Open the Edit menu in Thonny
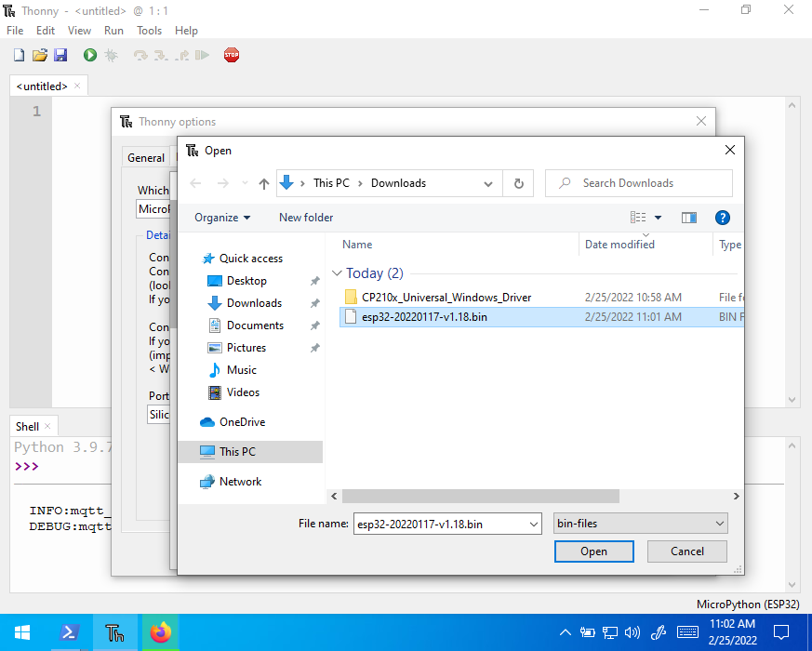812x651 pixels. 45,31
